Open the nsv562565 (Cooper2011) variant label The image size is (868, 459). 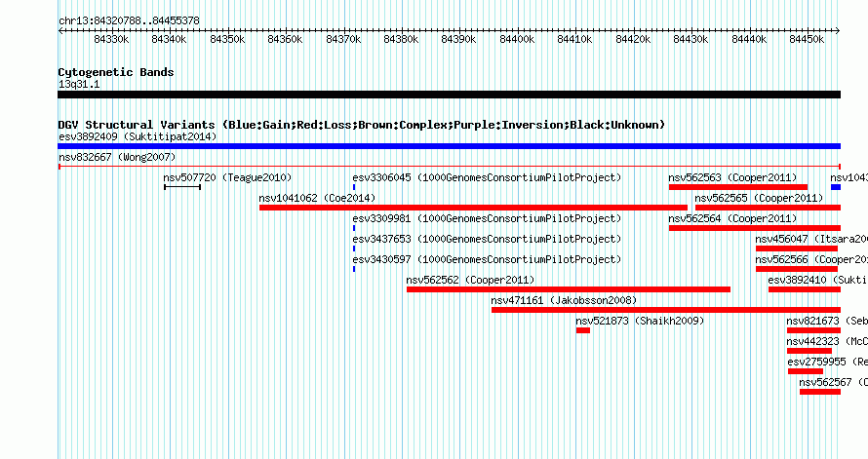coord(759,198)
